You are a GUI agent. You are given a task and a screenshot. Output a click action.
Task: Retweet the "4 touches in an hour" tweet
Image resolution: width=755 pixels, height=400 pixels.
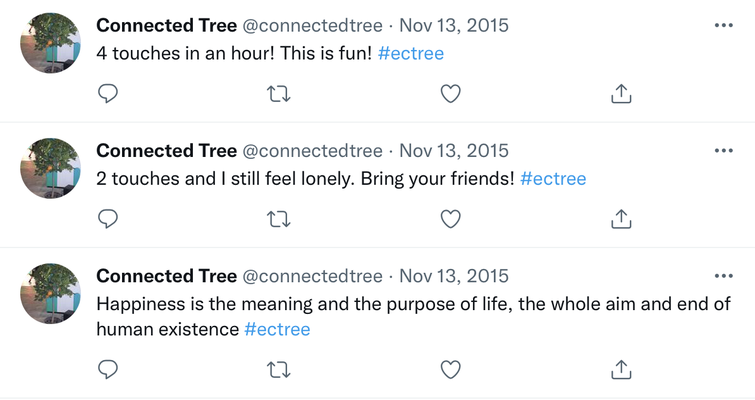coord(280,93)
